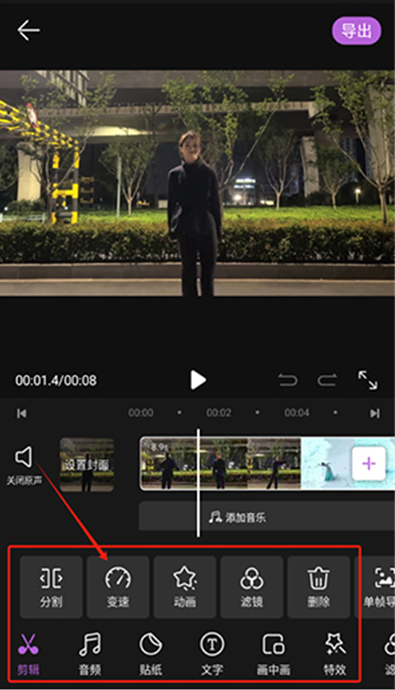The width and height of the screenshot is (395, 690).
Task: Open the 动画 animation tool
Action: click(x=185, y=587)
